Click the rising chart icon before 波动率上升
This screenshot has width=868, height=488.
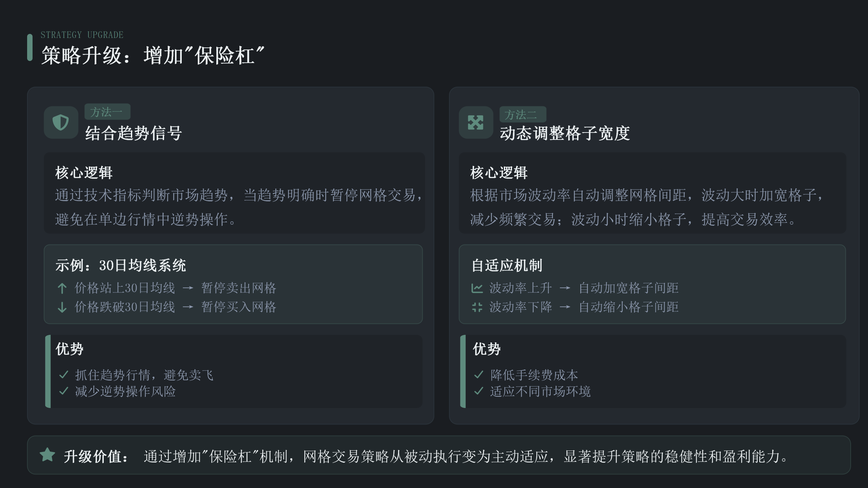477,288
